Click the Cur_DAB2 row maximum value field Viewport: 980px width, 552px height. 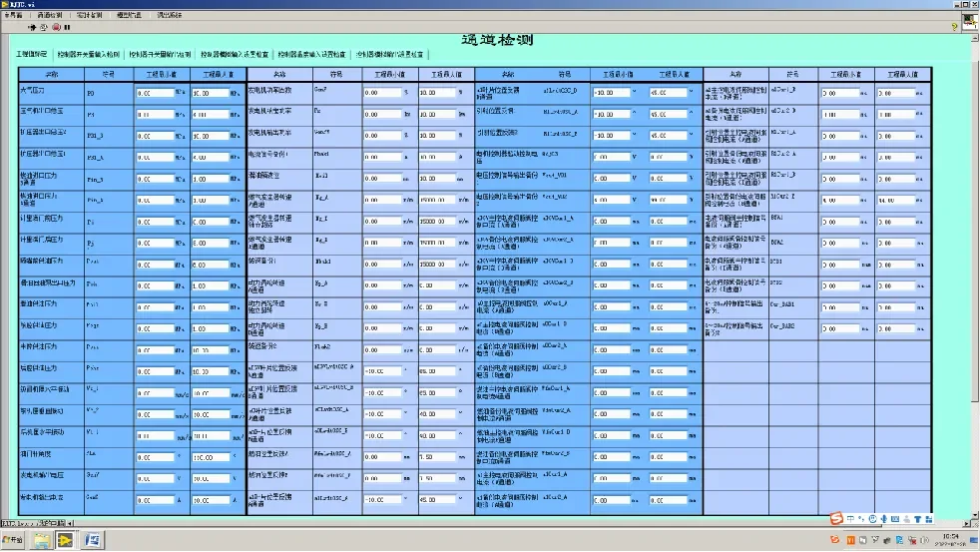[x=896, y=328]
